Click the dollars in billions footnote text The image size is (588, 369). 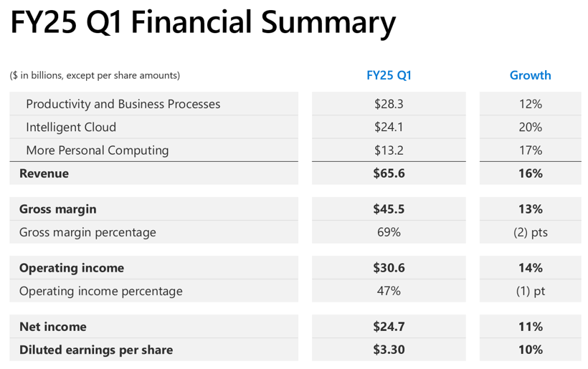[95, 75]
